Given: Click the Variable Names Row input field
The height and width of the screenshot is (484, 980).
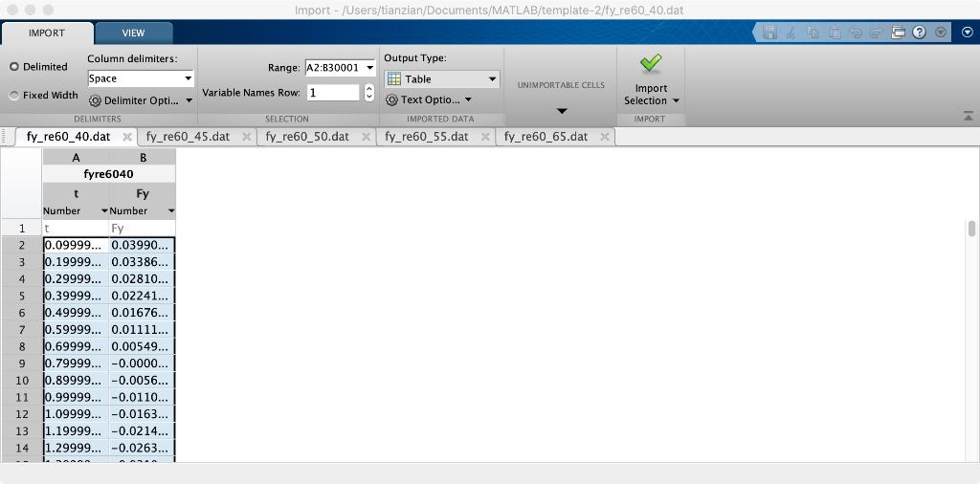Looking at the screenshot, I should click(333, 93).
